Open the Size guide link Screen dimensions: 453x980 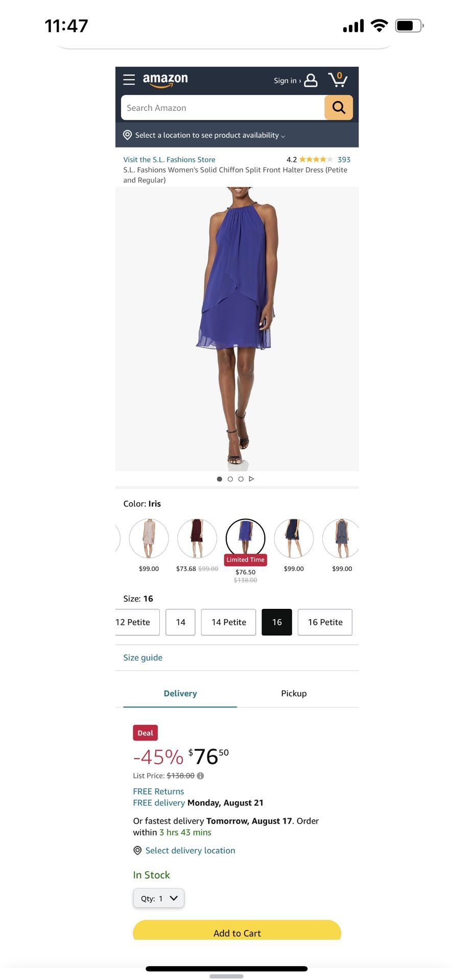tap(143, 657)
